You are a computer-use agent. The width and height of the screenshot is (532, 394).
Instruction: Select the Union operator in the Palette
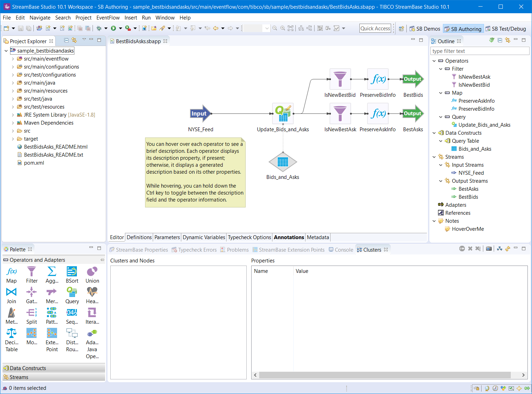92,275
